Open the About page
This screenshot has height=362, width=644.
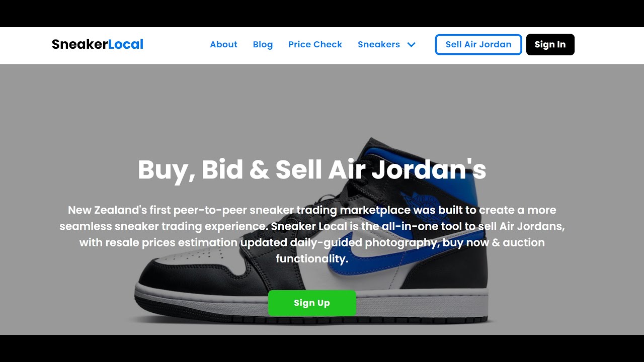[223, 44]
